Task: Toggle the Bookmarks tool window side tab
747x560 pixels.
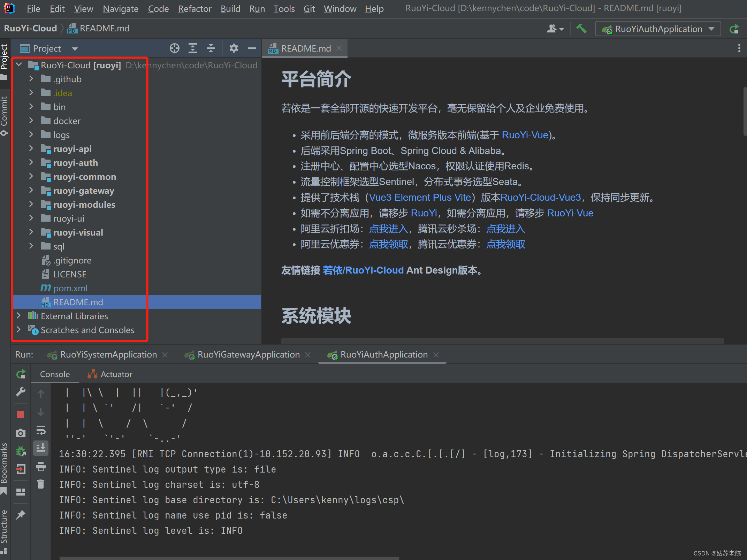Action: [x=4, y=468]
